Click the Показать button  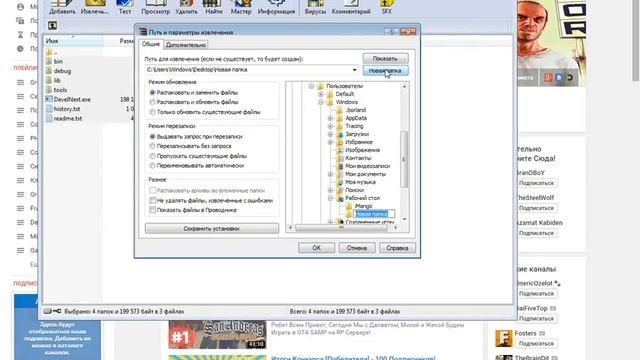point(385,58)
